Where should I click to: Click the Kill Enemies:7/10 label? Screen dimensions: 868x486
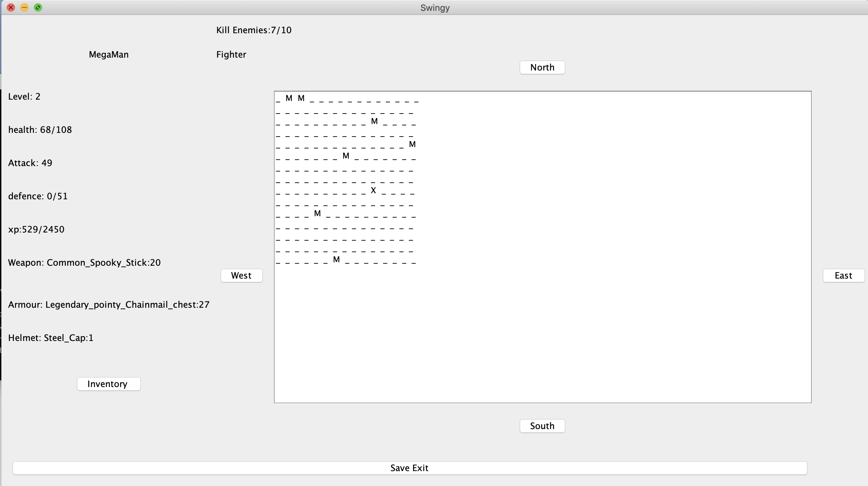pyautogui.click(x=254, y=30)
